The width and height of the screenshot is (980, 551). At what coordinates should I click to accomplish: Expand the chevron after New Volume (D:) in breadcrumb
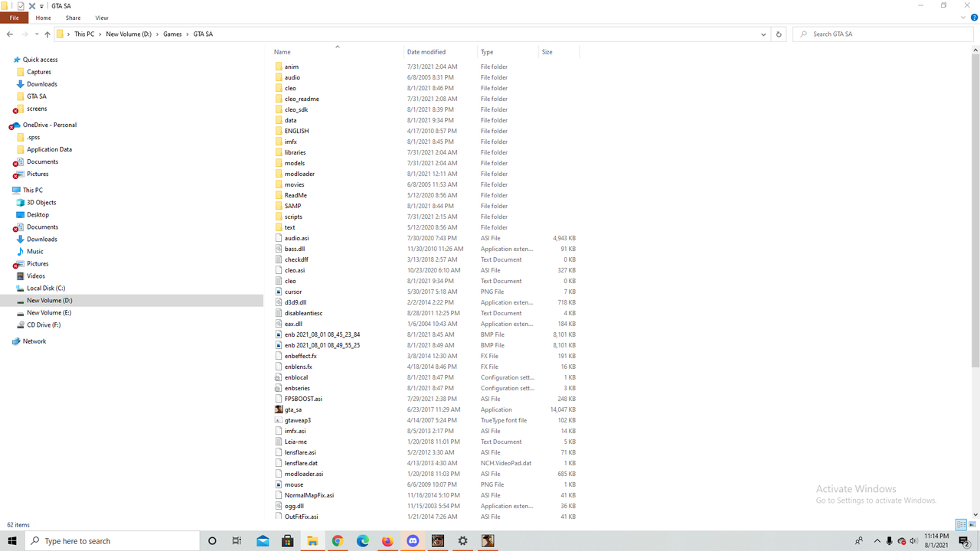coord(157,34)
